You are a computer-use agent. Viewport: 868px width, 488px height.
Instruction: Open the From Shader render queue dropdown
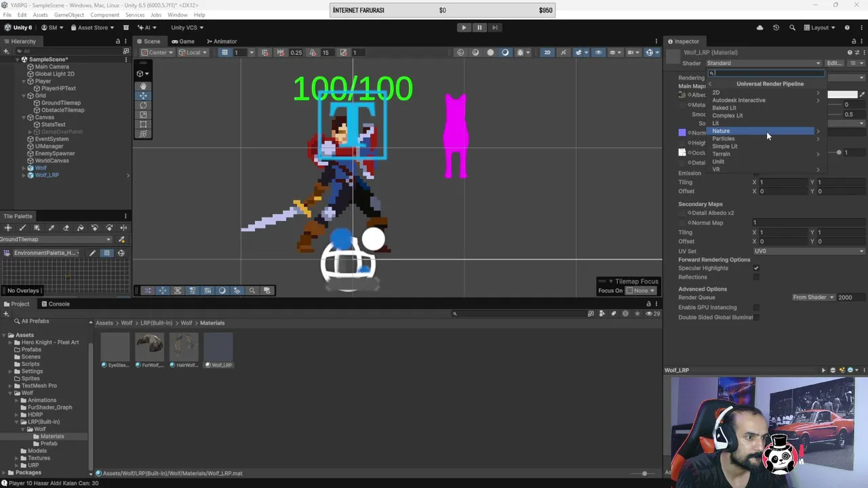pos(813,298)
